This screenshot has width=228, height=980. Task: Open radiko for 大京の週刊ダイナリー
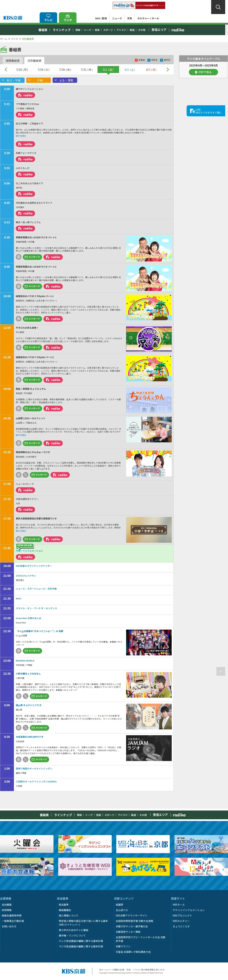click(x=25, y=509)
